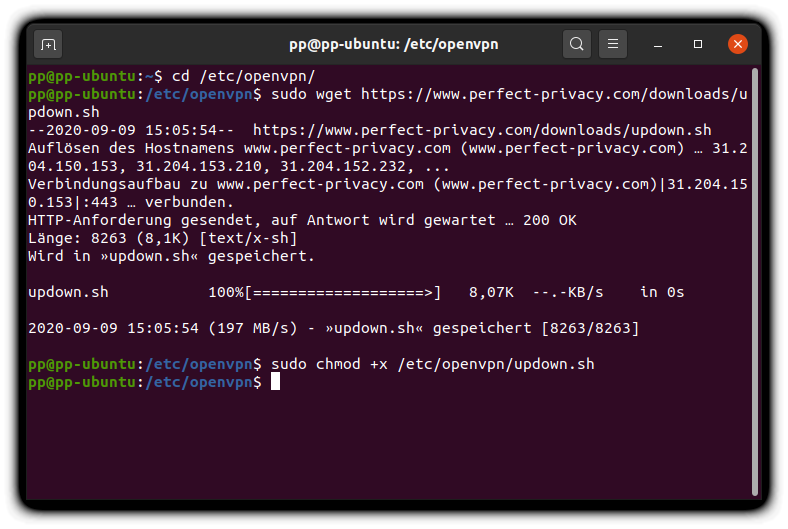This screenshot has width=788, height=529.
Task: Click the blue /etc/openvpn path in last prompt
Action: (199, 382)
